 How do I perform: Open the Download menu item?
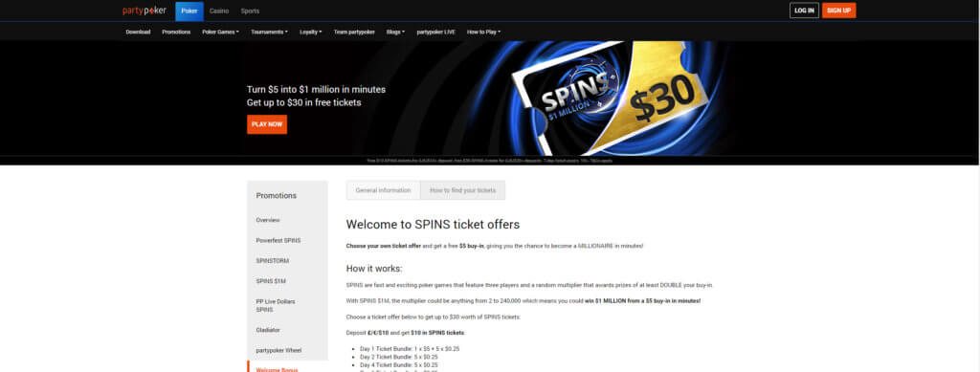point(138,32)
